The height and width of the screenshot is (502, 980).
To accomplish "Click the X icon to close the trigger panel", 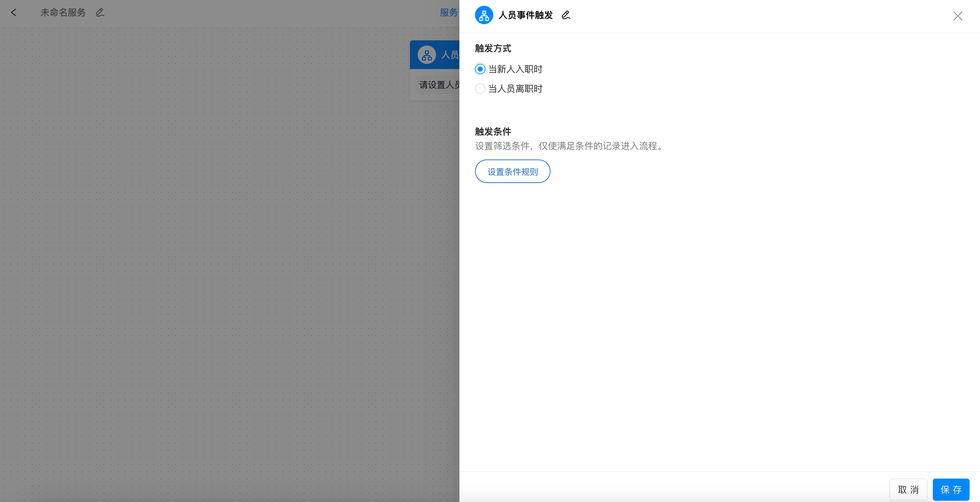I will pyautogui.click(x=958, y=16).
